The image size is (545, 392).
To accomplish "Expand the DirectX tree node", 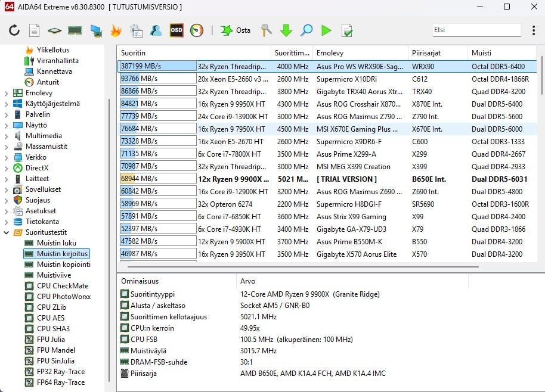I will 6,169.
